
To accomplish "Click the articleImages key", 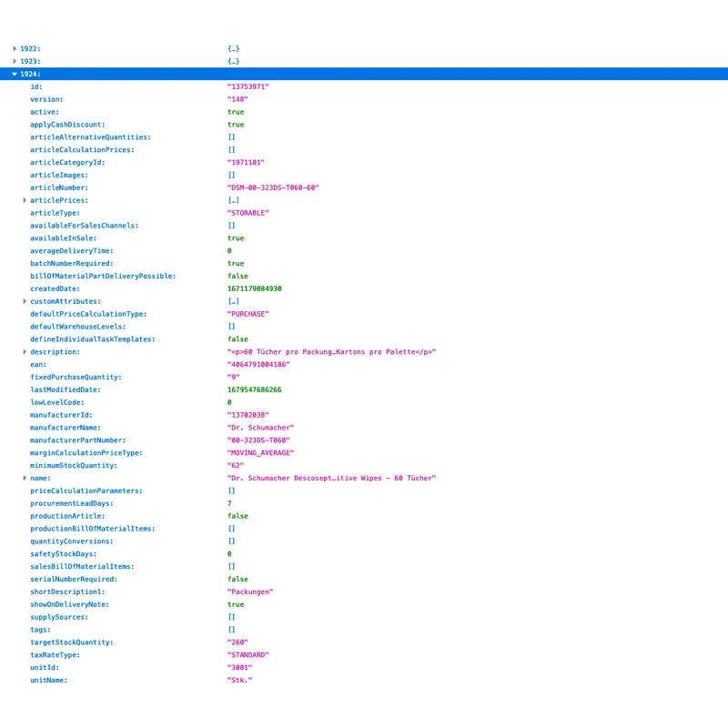I will click(59, 175).
